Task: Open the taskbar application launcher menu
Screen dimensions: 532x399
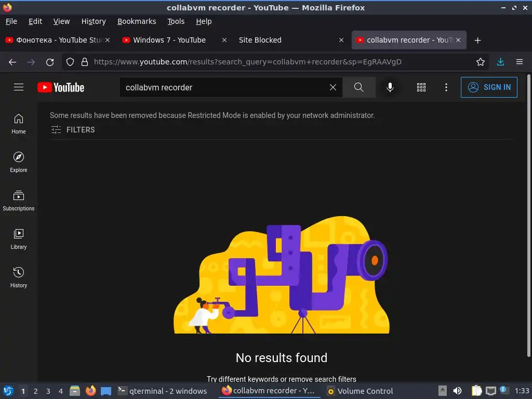Action: tap(8, 391)
